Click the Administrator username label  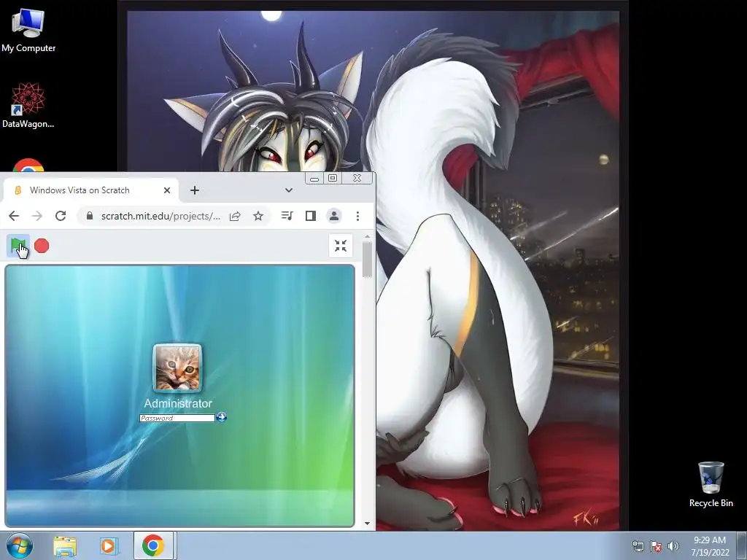pyautogui.click(x=178, y=403)
